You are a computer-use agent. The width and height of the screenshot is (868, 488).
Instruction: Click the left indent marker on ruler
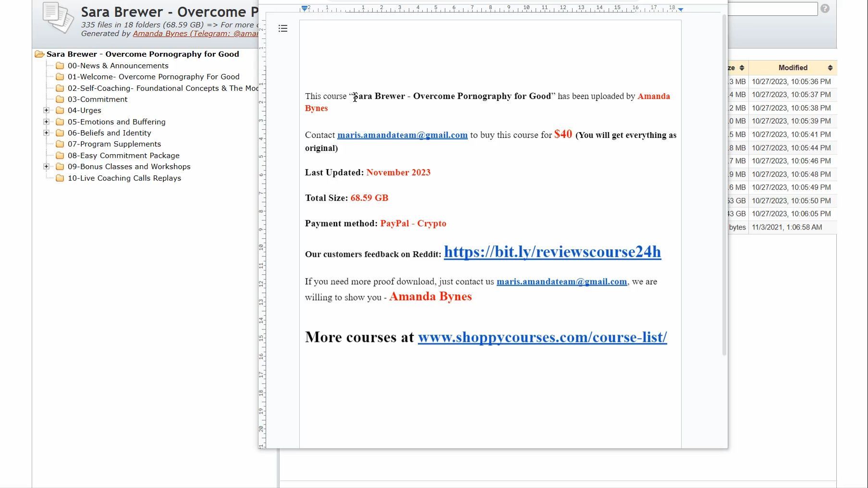click(x=305, y=8)
